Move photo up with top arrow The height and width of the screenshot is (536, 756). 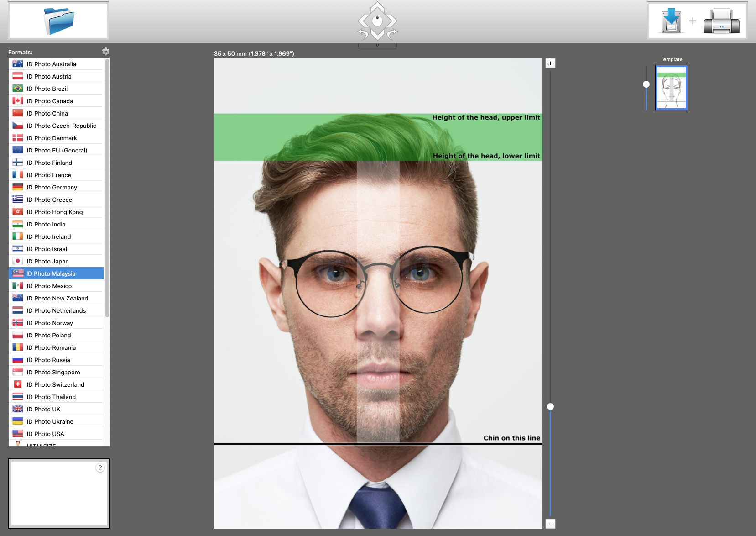377,7
